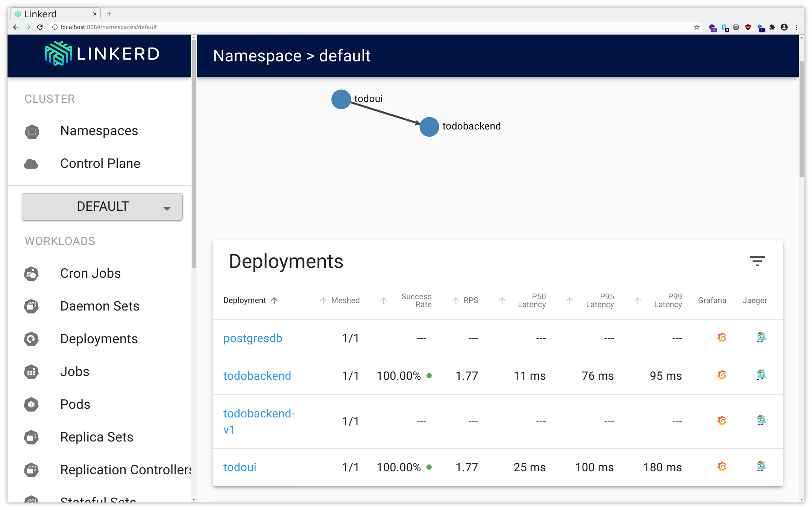Open Namespaces in sidebar
The image size is (812, 510).
pos(99,131)
